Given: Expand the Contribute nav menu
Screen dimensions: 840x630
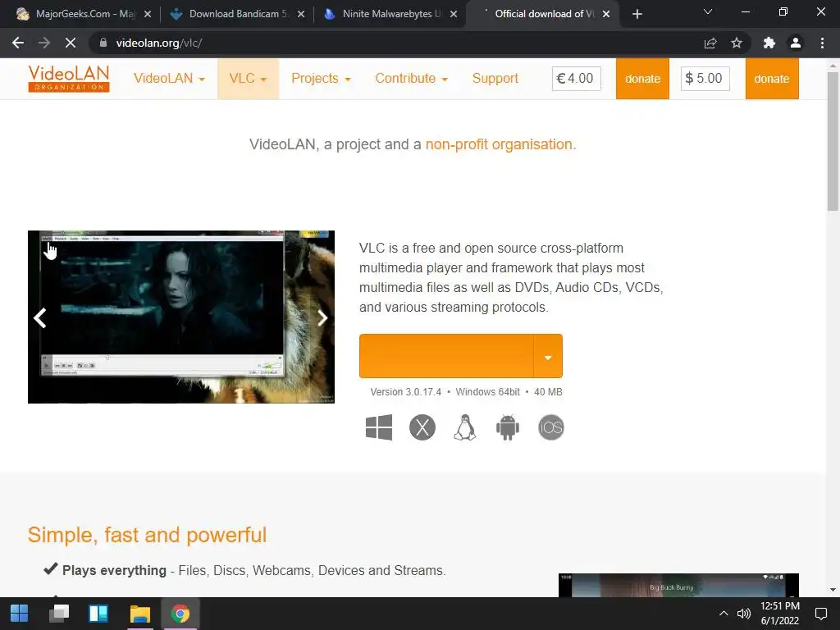Looking at the screenshot, I should click(x=412, y=79).
